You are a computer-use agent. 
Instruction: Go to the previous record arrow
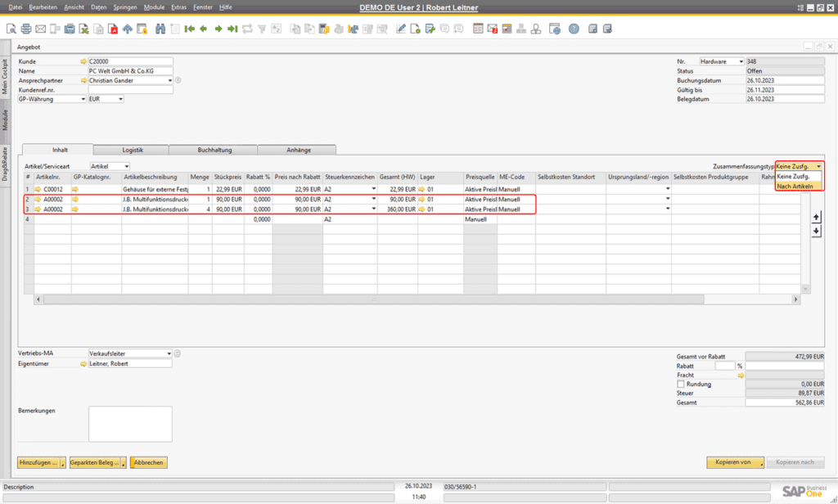click(x=203, y=29)
